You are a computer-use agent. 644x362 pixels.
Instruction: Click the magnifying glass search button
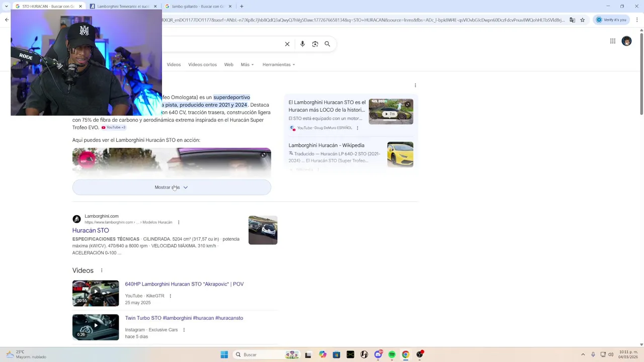pyautogui.click(x=328, y=44)
